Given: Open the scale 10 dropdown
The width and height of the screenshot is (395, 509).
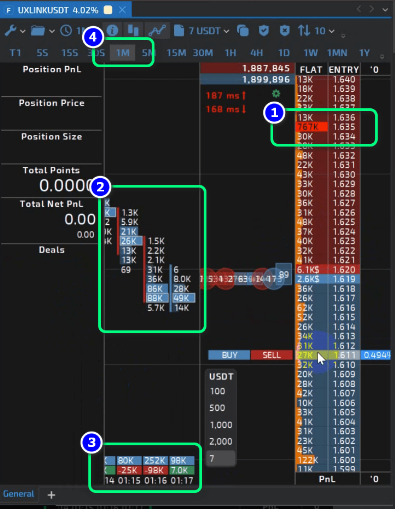Looking at the screenshot, I should pyautogui.click(x=324, y=31).
